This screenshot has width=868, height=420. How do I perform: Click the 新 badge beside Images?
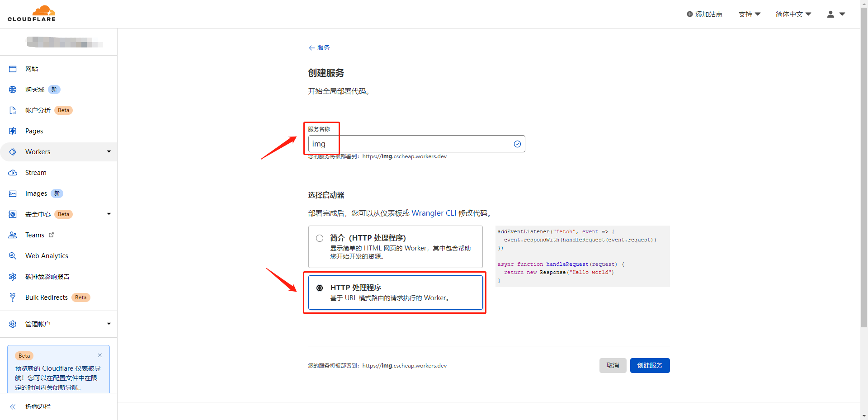click(57, 193)
